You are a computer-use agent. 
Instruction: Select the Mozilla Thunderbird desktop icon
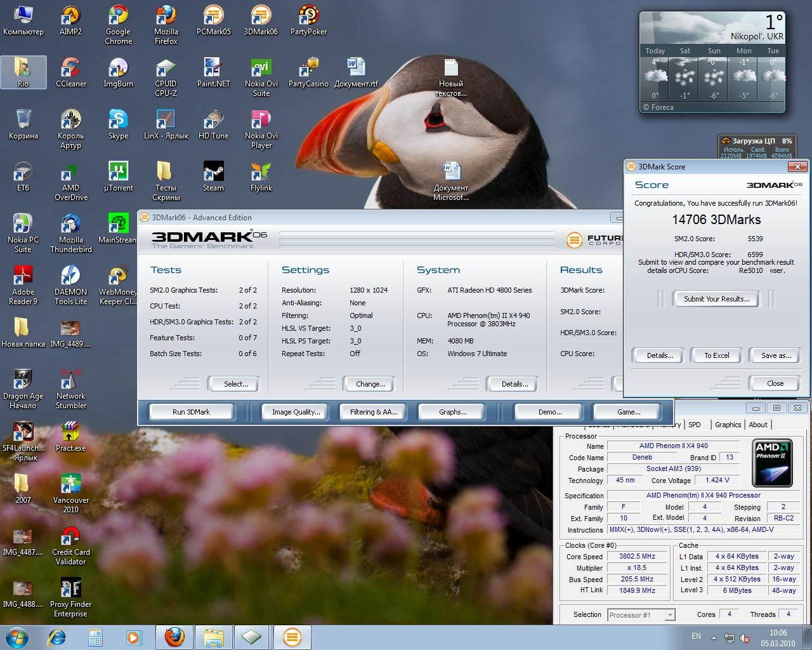point(70,233)
